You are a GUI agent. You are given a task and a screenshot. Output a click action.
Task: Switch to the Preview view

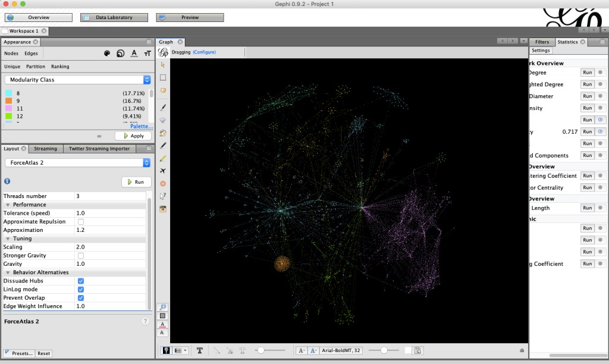click(x=190, y=17)
